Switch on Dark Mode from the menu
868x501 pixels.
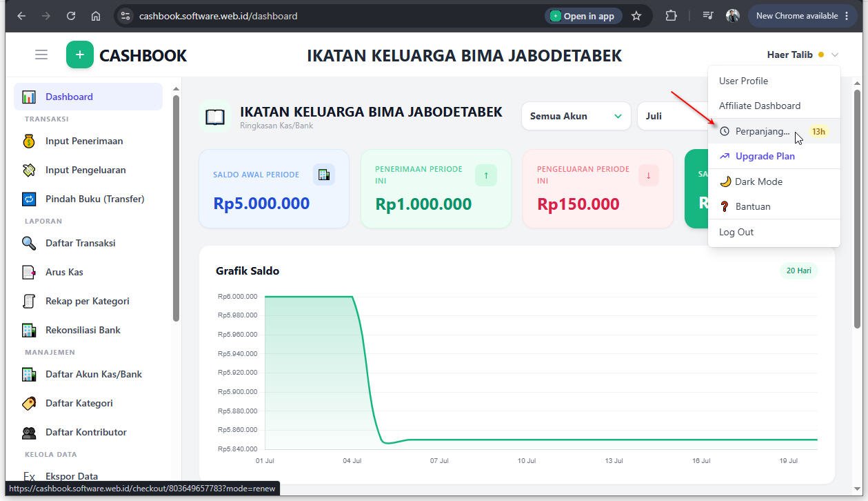(774, 181)
